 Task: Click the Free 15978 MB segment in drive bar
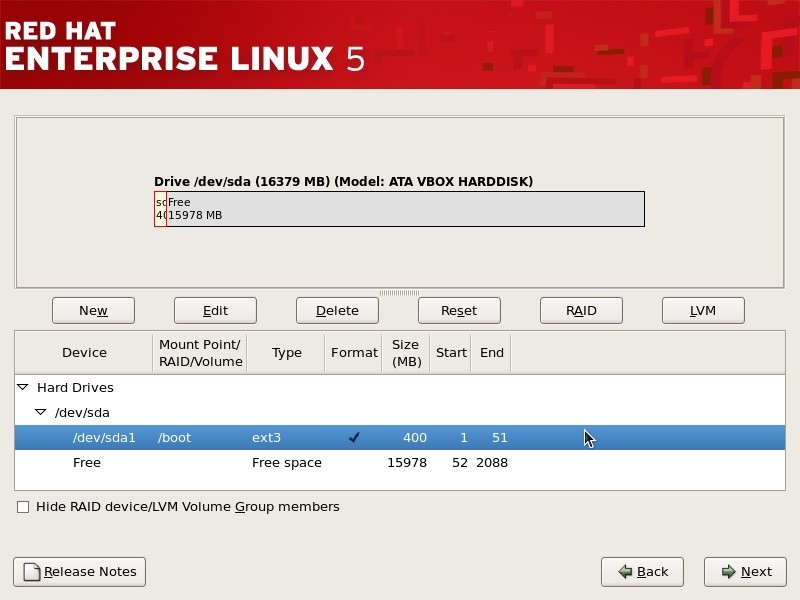(x=406, y=209)
